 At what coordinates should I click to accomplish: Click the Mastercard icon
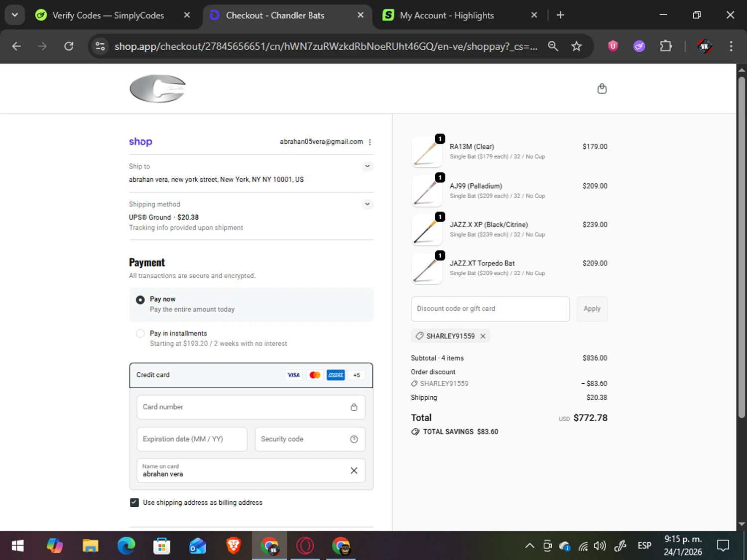pos(315,375)
